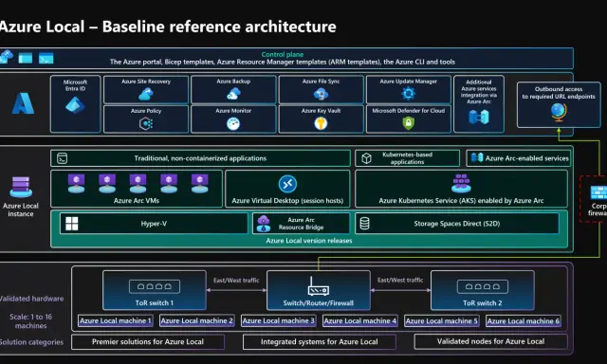This screenshot has height=364, width=607.
Task: Click 'Azure Kubernetes Service (AKS) enabled by Azure Arc'
Action: (x=461, y=201)
